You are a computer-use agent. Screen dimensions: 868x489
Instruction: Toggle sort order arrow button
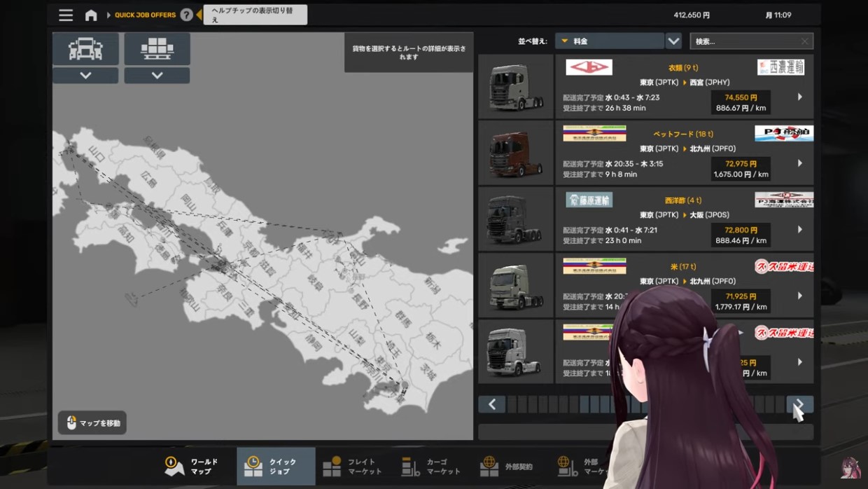click(x=673, y=41)
